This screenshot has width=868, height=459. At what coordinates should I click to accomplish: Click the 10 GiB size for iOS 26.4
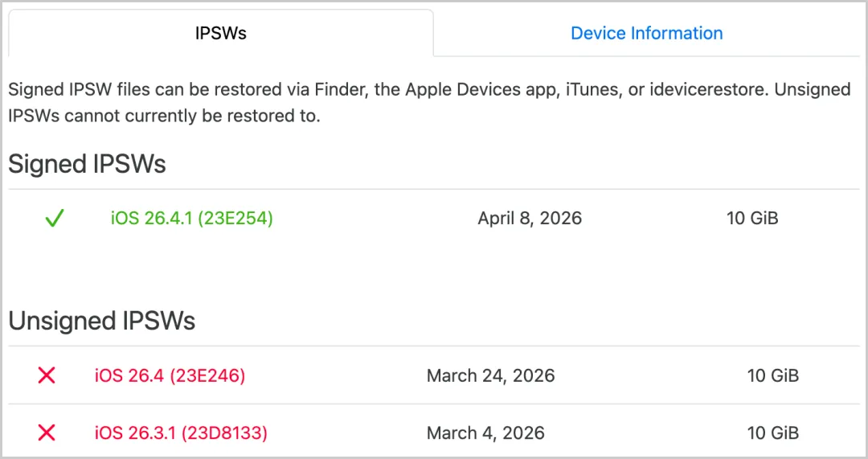(x=773, y=375)
